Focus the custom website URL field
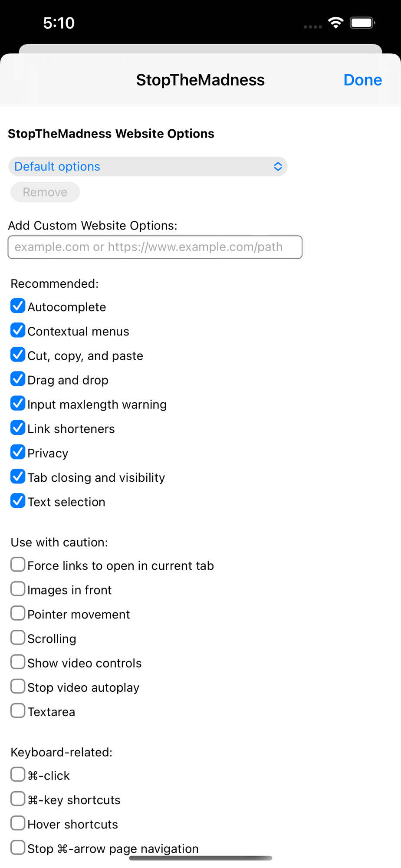 point(155,247)
